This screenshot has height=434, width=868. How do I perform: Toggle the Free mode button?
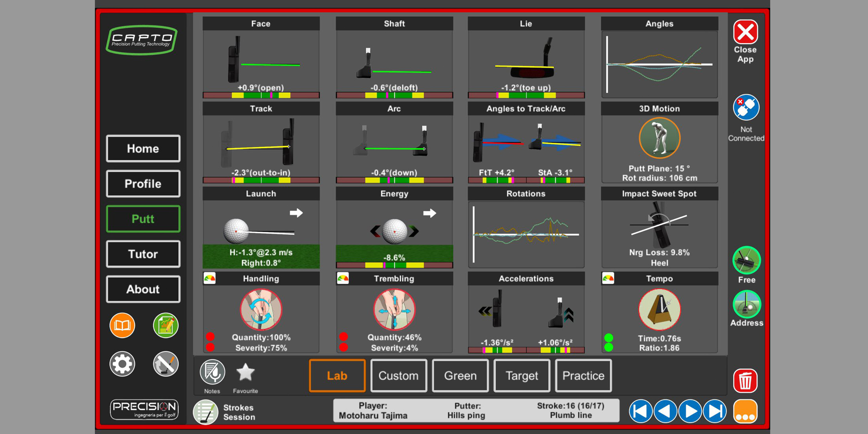tap(746, 260)
